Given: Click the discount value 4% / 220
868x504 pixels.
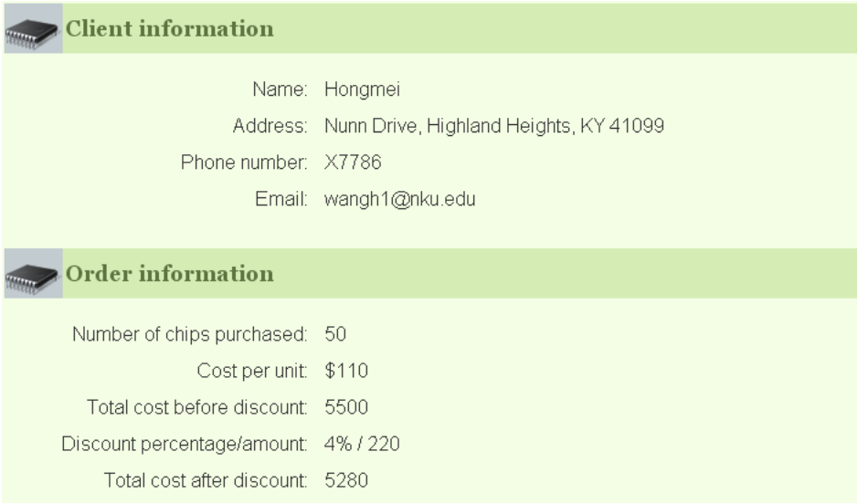Looking at the screenshot, I should pyautogui.click(x=362, y=444).
